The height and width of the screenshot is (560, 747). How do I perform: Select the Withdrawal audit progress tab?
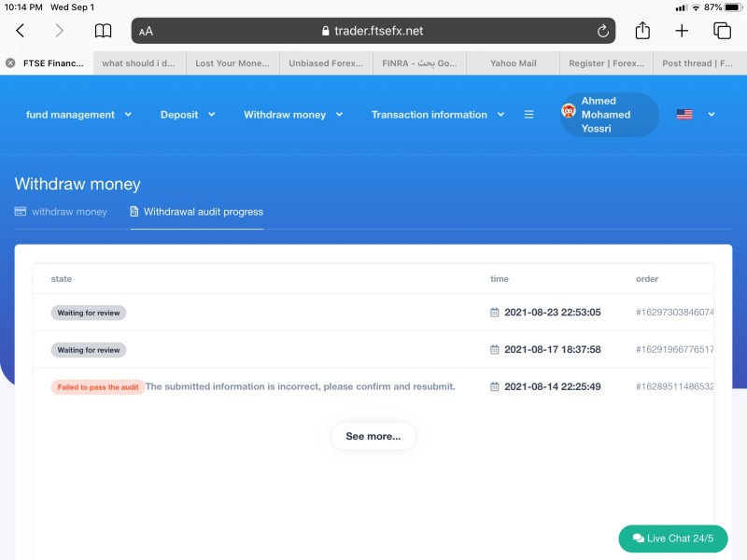(x=197, y=212)
